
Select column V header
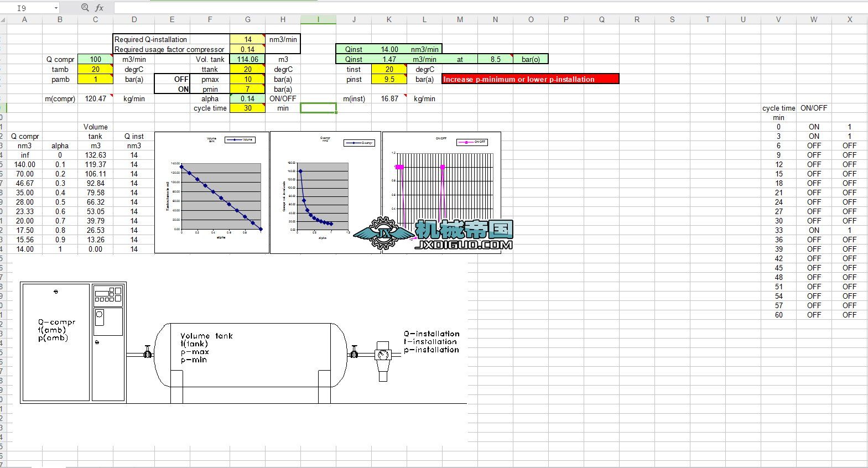coord(778,19)
